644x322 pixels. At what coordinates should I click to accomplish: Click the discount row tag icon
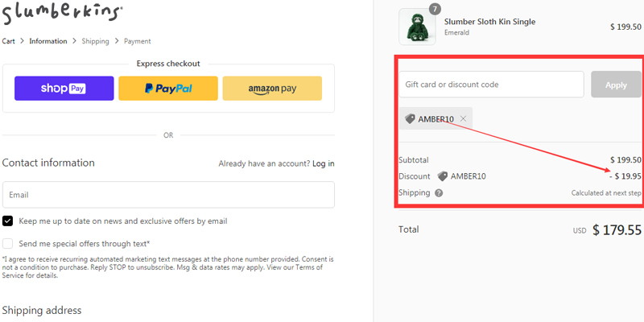pyautogui.click(x=442, y=176)
